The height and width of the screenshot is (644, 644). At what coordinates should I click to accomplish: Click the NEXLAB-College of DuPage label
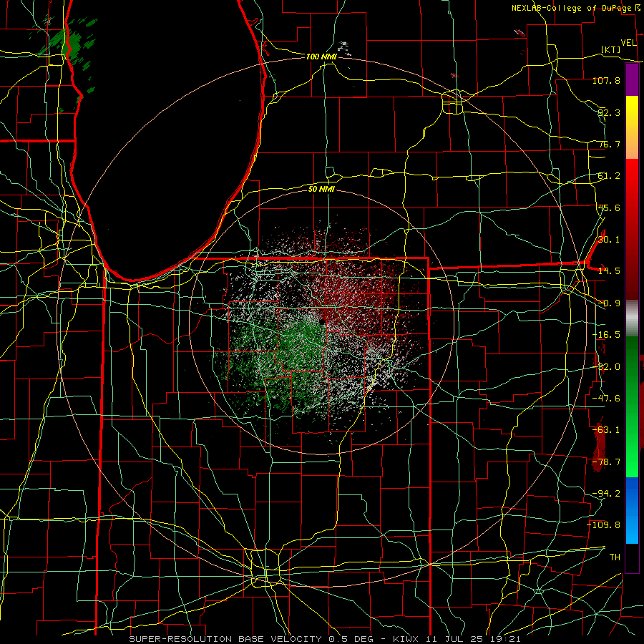573,8
